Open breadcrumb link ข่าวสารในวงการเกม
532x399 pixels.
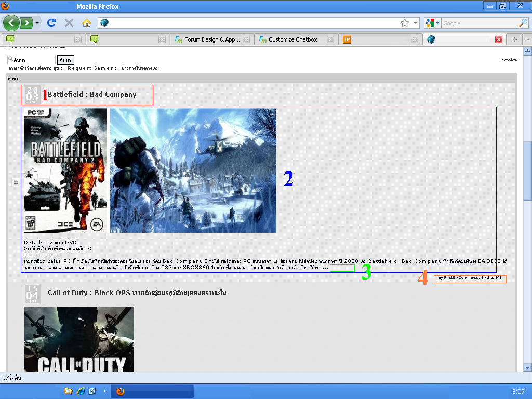[x=140, y=68]
